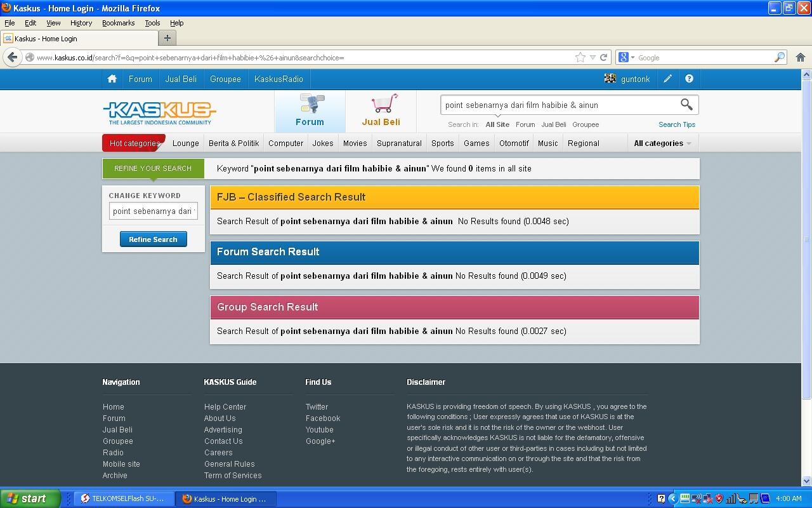The height and width of the screenshot is (508, 812).
Task: Open the Jokes category
Action: (x=323, y=143)
